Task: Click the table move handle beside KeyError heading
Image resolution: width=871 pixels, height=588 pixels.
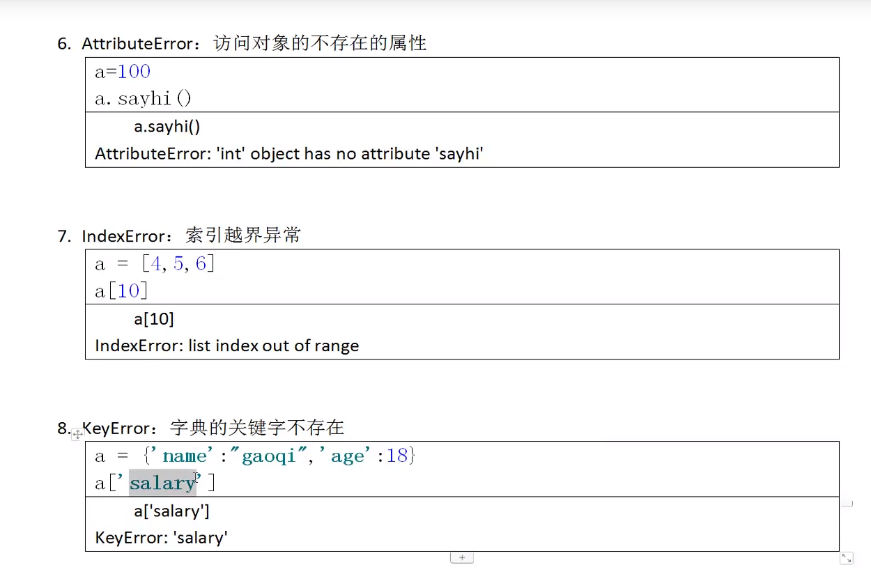Action: (x=77, y=433)
